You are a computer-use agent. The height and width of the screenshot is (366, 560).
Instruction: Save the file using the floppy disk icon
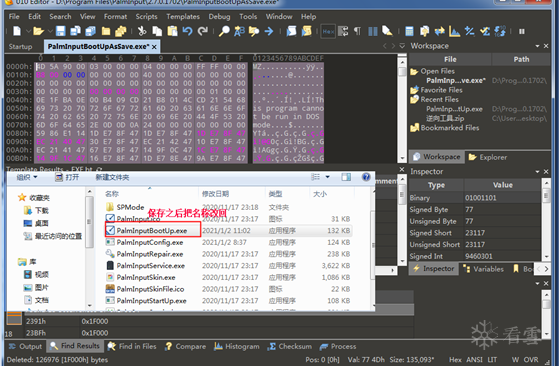point(60,31)
